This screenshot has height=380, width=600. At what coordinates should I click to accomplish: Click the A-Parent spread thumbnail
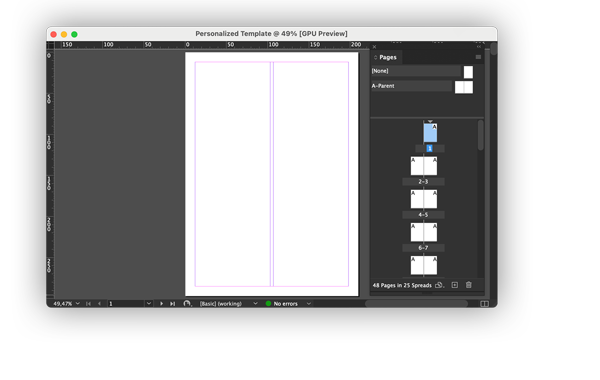[x=464, y=87]
